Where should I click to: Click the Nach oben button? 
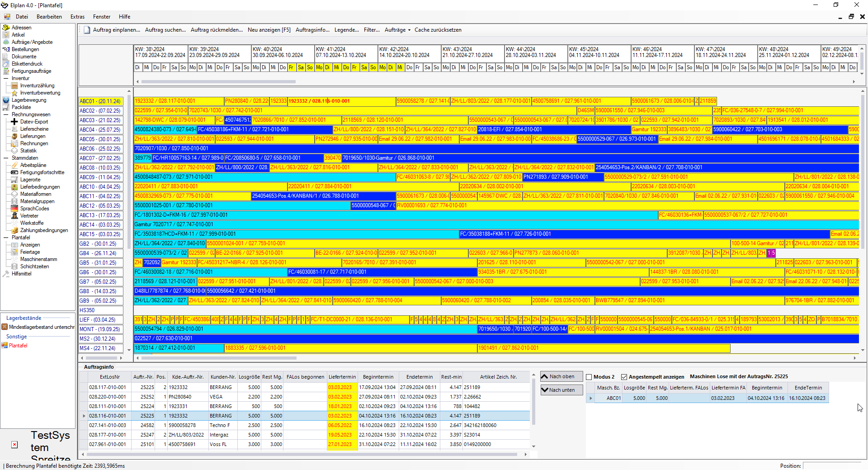(x=561, y=376)
